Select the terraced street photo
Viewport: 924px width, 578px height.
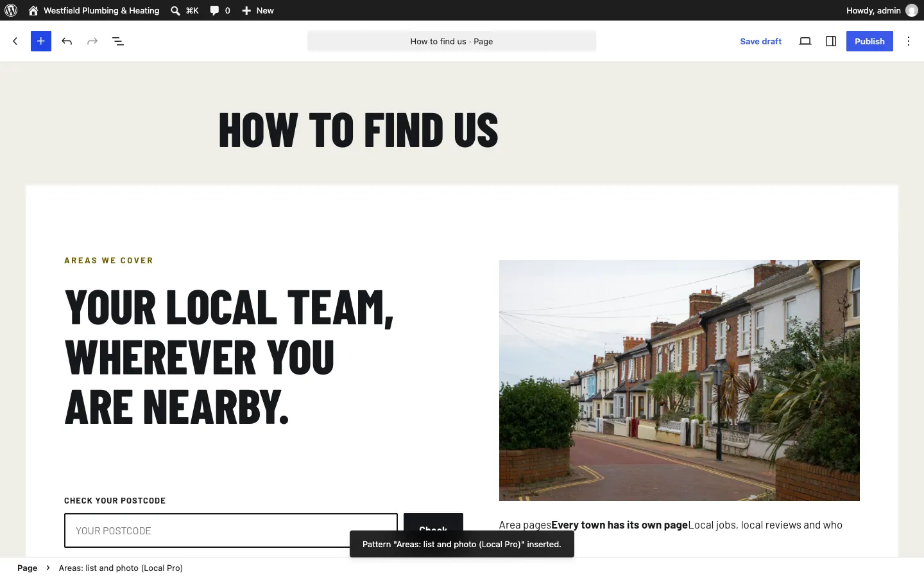[680, 380]
